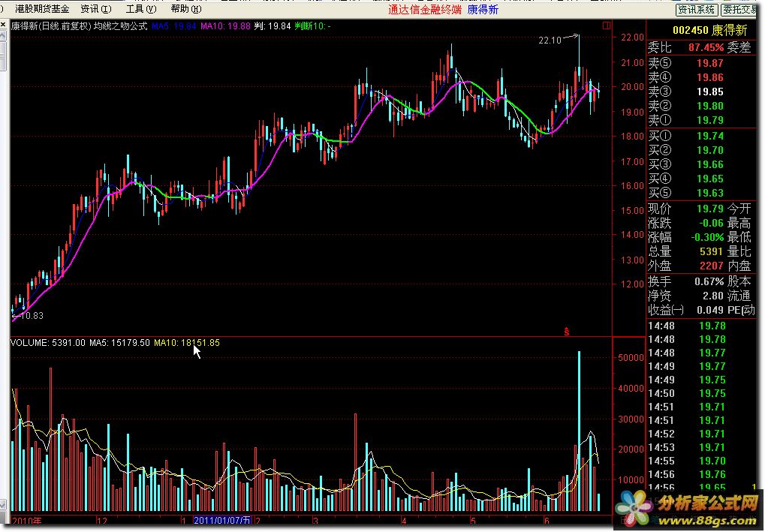Click the 涨幅 -0.30% value

tap(707, 237)
